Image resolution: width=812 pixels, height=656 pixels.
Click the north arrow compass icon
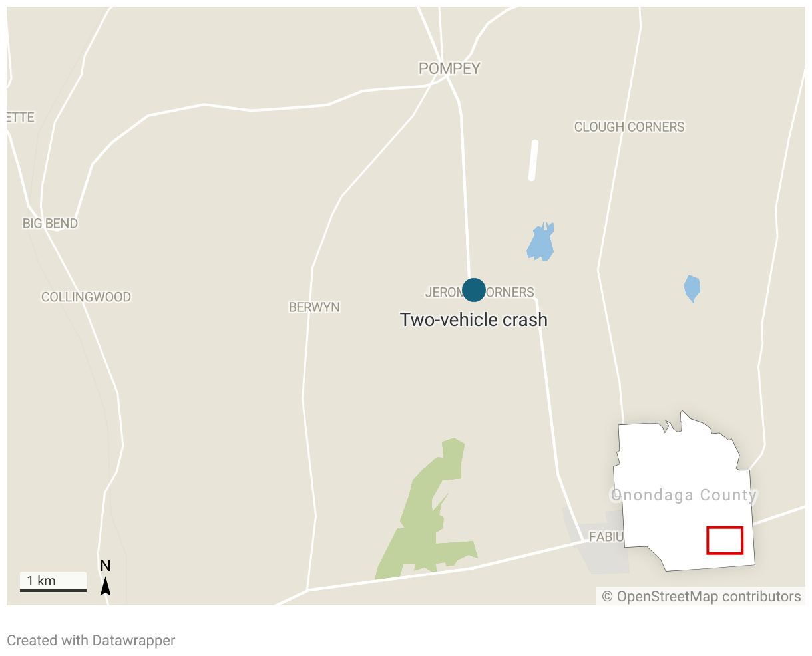click(105, 577)
